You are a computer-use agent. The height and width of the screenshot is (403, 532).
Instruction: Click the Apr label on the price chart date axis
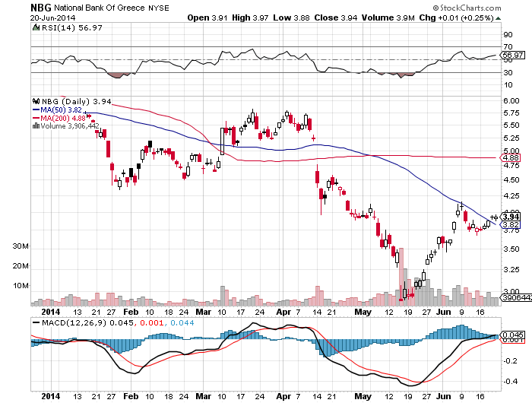coord(283,312)
